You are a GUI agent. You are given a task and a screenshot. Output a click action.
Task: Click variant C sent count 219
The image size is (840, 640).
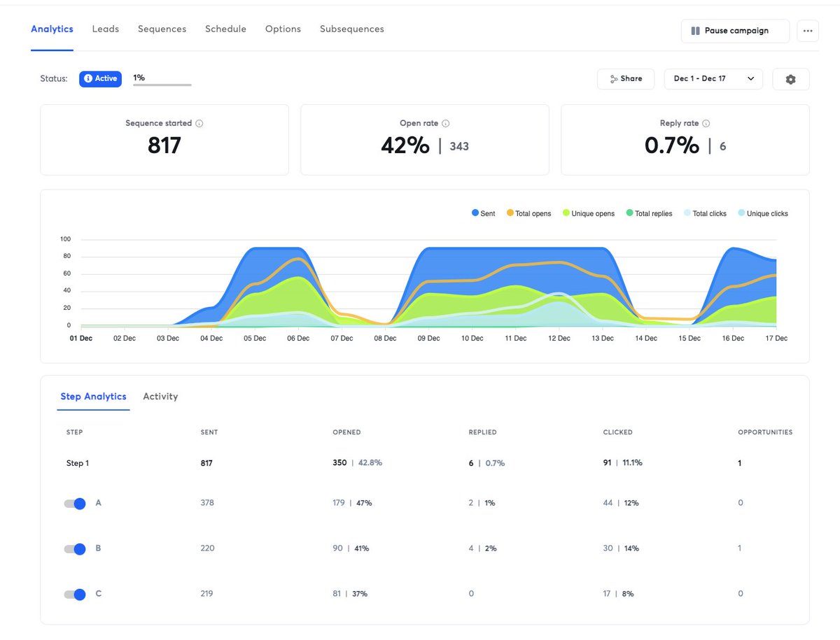(x=206, y=594)
